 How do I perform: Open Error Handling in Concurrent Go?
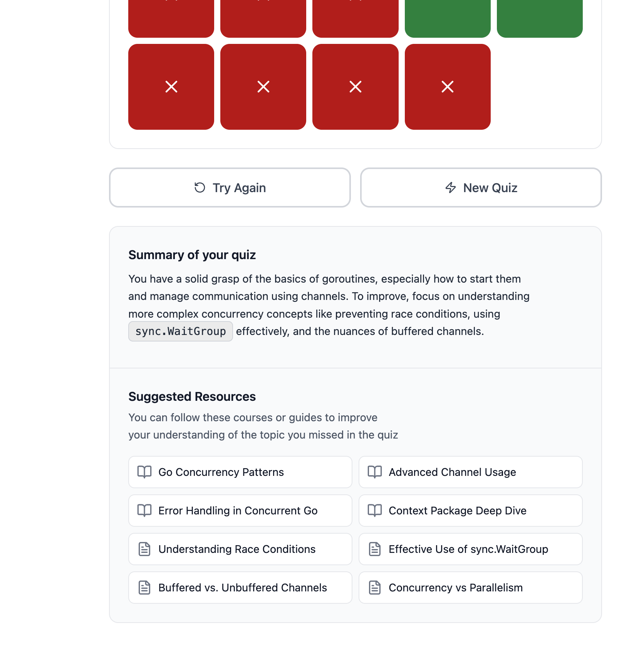click(240, 511)
